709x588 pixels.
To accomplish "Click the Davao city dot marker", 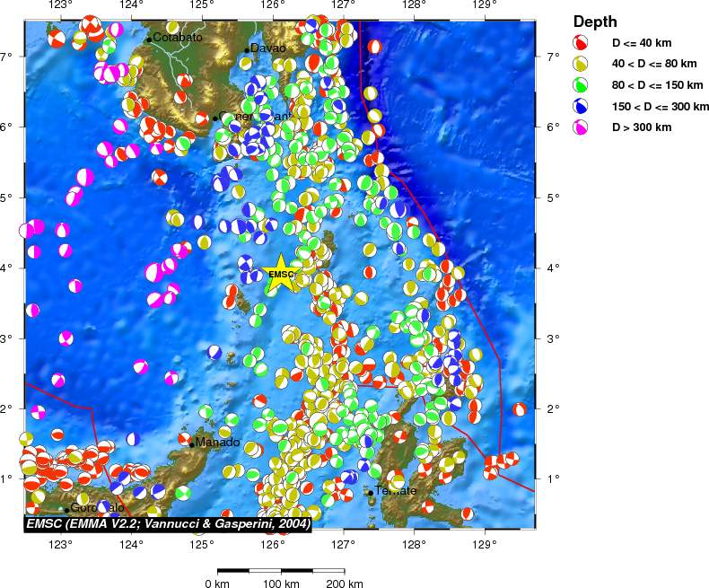I will pos(247,50).
